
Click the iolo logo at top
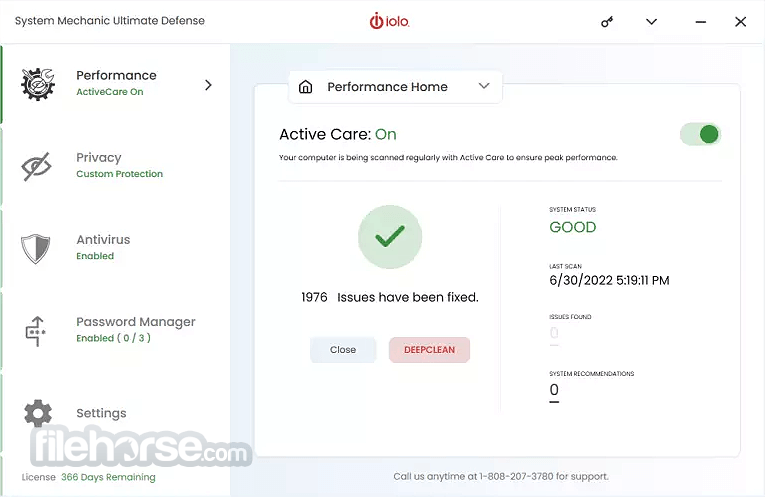pyautogui.click(x=389, y=21)
